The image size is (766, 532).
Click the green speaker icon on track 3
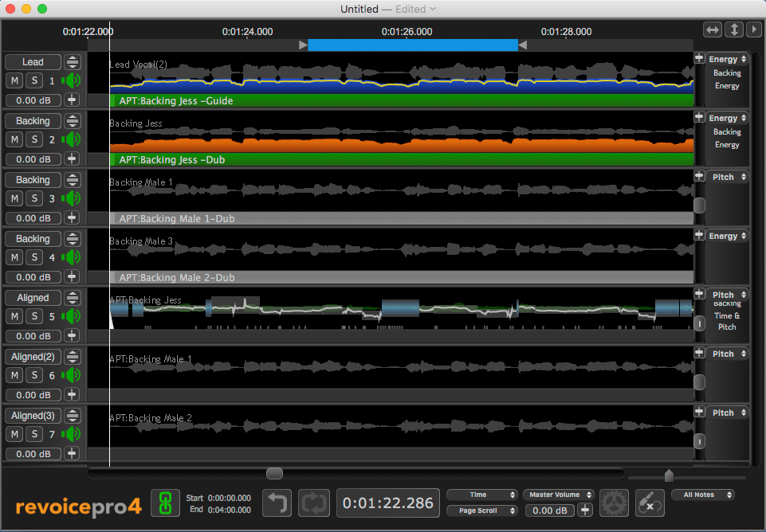[73, 198]
